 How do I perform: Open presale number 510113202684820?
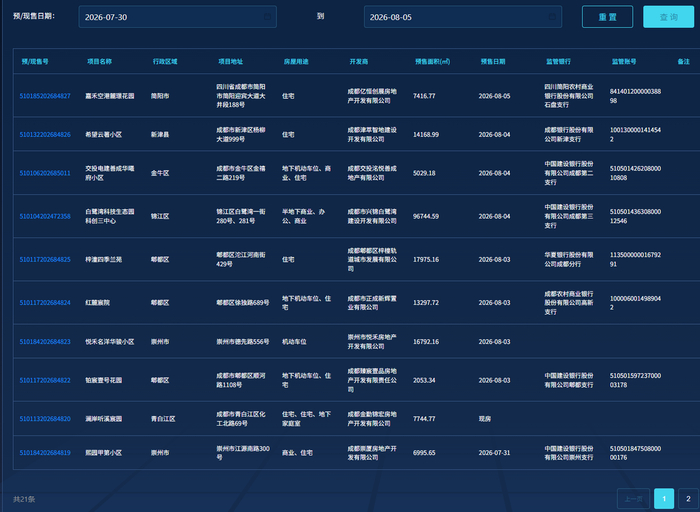click(x=45, y=419)
